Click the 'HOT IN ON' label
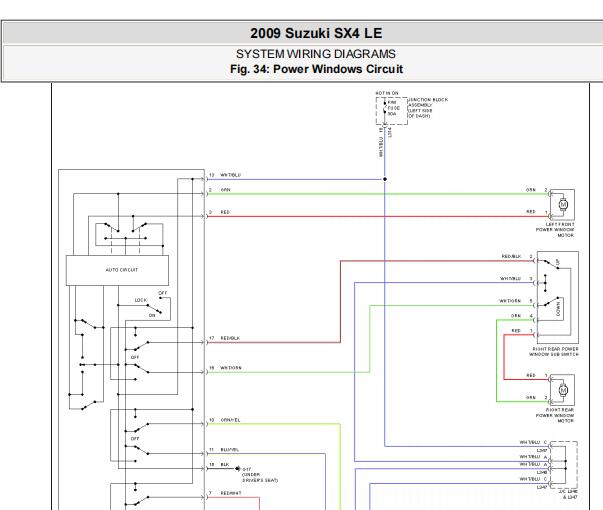603x510 pixels. pos(387,93)
